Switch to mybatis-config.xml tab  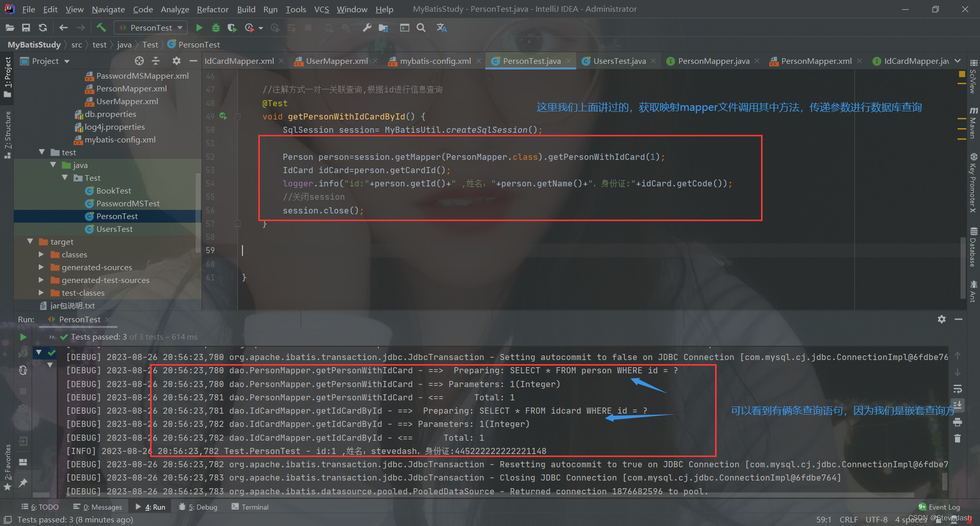pos(435,61)
